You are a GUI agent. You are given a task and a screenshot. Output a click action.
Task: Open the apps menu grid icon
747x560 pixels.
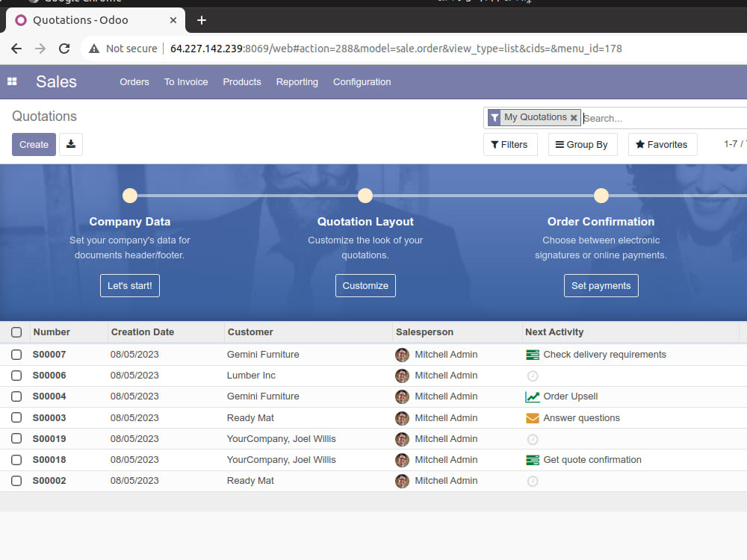pyautogui.click(x=12, y=81)
